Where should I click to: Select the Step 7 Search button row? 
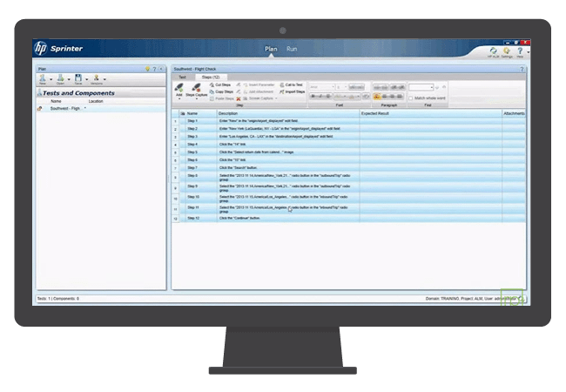click(x=348, y=168)
